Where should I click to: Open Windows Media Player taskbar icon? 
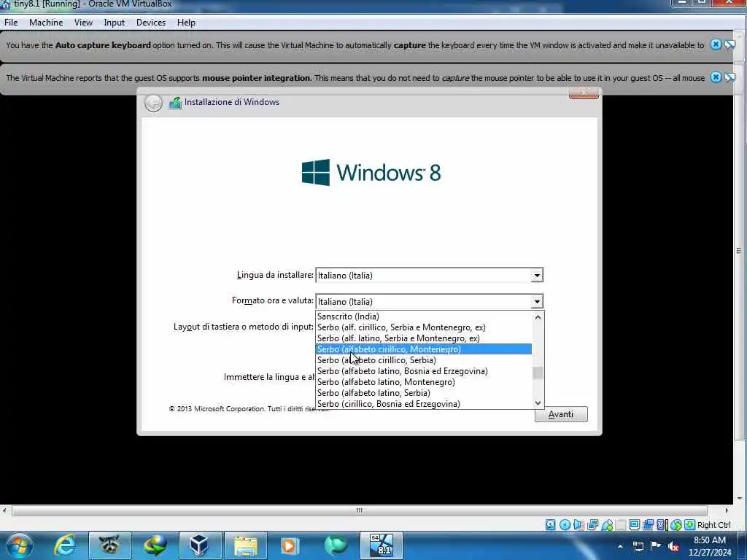tap(290, 545)
